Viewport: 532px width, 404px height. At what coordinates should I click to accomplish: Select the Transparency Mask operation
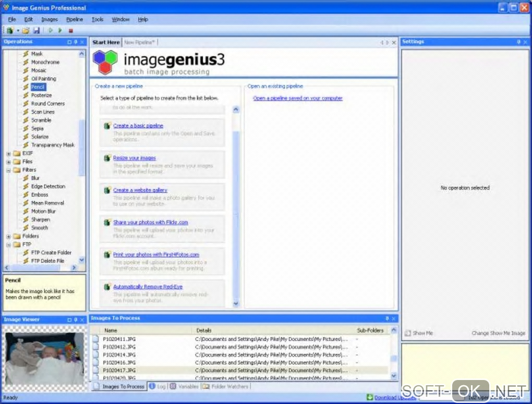coord(53,145)
